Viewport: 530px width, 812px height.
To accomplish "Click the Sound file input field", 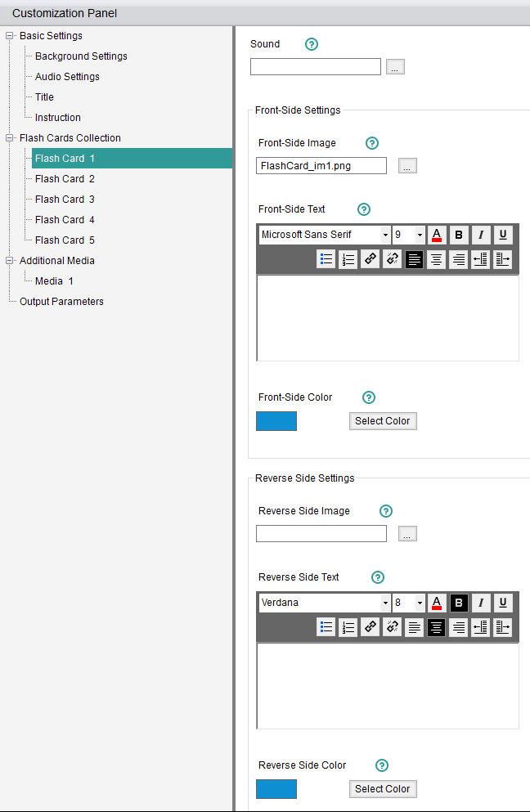I will tap(315, 67).
